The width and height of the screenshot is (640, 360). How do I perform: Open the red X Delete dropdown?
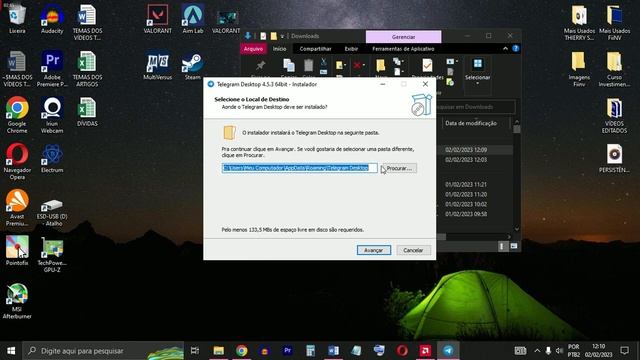[359, 65]
